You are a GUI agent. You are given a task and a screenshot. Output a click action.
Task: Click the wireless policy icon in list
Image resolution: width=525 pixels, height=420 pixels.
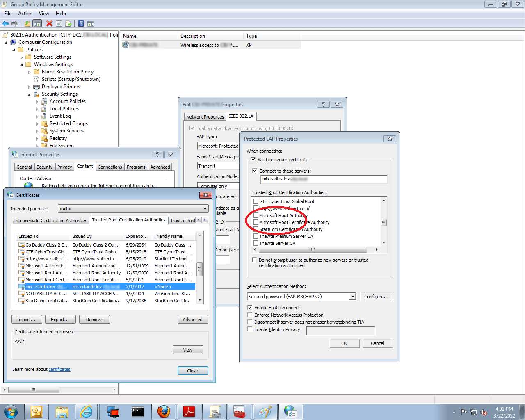(126, 45)
